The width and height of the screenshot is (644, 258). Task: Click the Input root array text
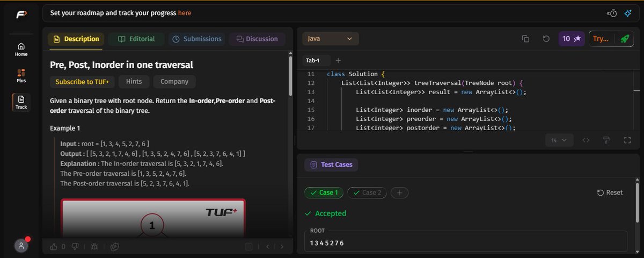coord(105,144)
